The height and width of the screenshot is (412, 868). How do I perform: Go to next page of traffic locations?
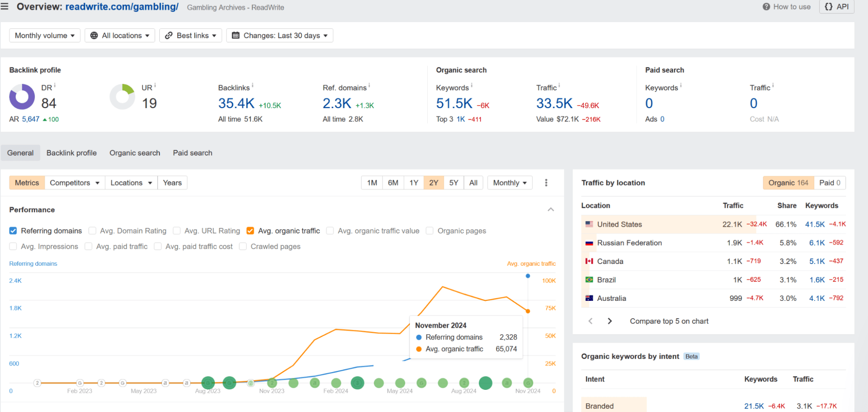[610, 321]
